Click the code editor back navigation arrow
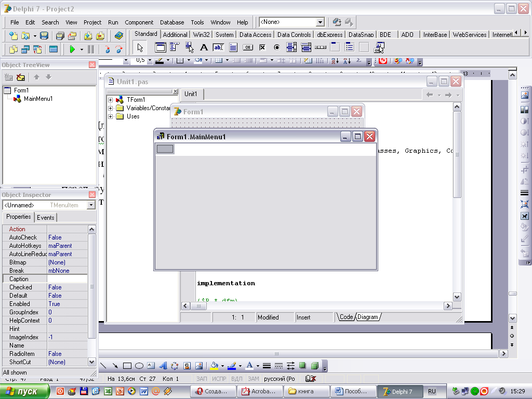Image resolution: width=532 pixels, height=399 pixels. tap(430, 95)
